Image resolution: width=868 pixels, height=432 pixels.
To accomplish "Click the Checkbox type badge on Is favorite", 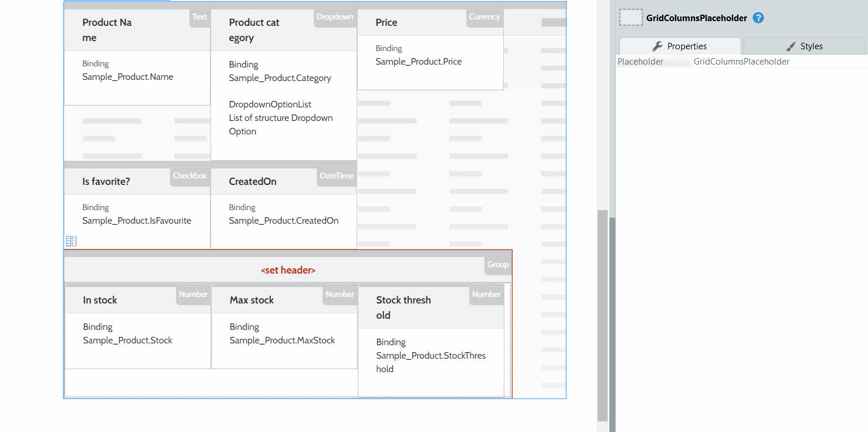I will pos(189,176).
